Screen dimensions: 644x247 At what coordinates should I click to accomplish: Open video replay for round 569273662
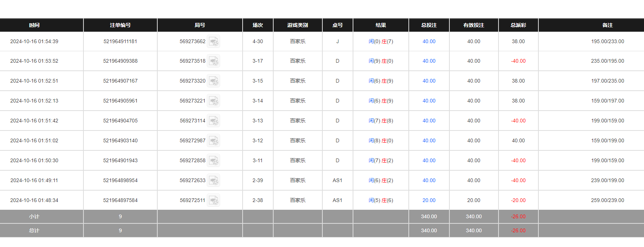[213, 41]
